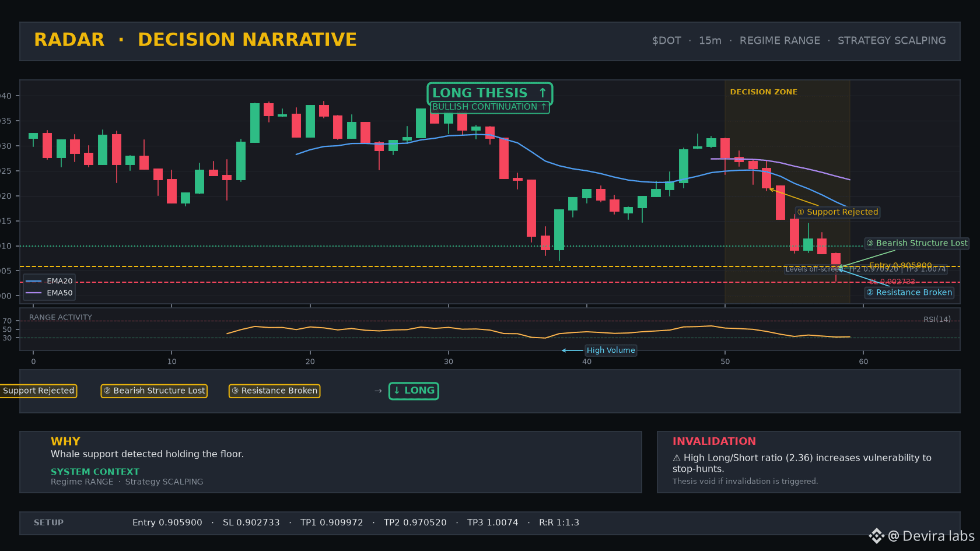Select the BULLISH CONTINUATION badge
This screenshot has width=980, height=551.
[489, 107]
